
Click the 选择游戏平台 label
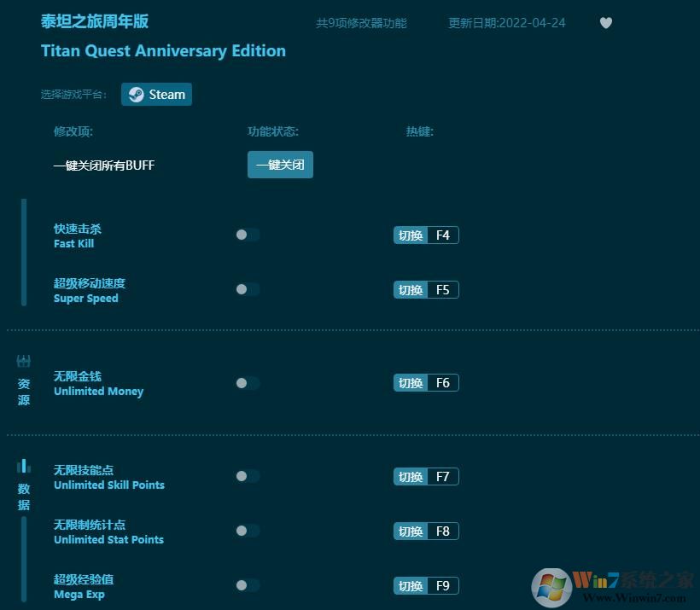74,94
